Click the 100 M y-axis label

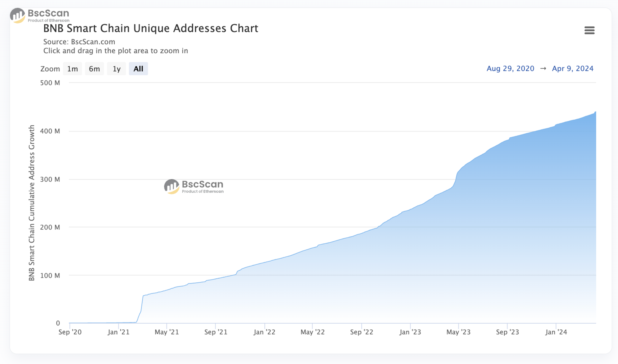click(x=50, y=276)
